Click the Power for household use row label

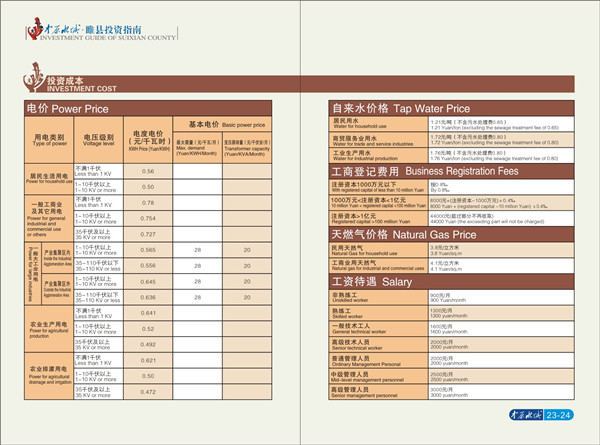pyautogui.click(x=49, y=179)
